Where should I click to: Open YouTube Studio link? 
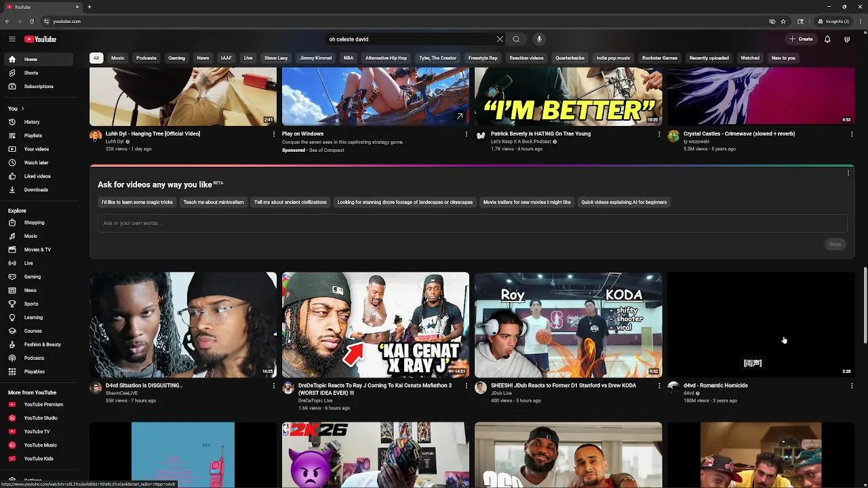[38, 418]
